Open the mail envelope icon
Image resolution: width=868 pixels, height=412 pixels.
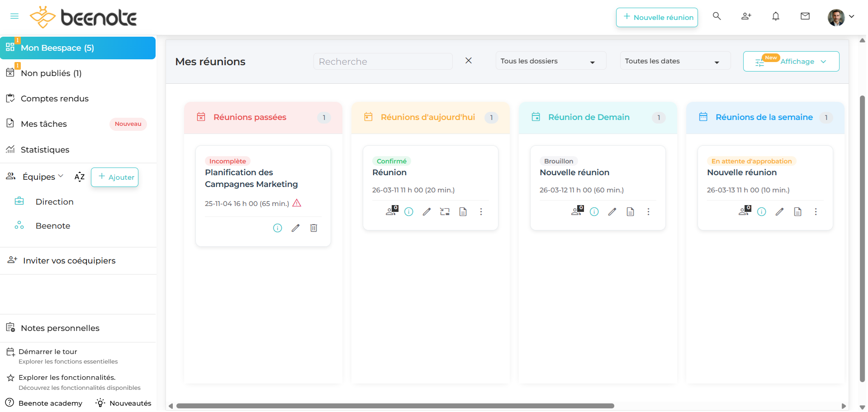[805, 17]
